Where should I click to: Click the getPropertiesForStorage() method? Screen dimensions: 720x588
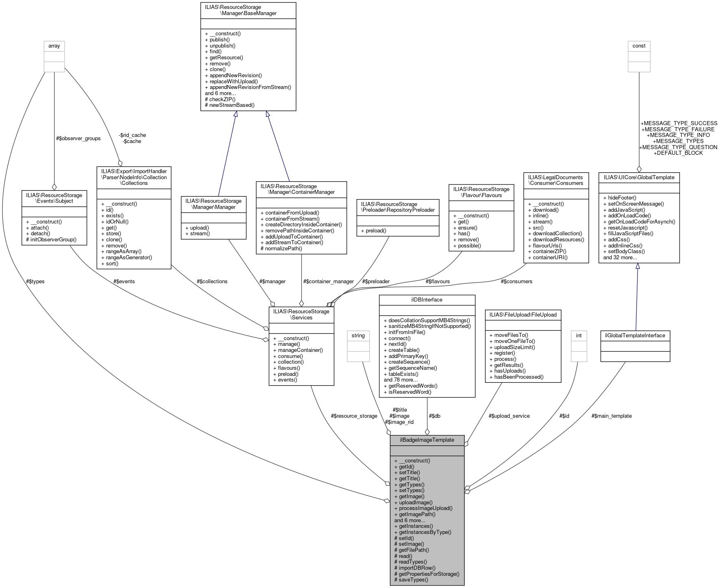tap(427, 574)
